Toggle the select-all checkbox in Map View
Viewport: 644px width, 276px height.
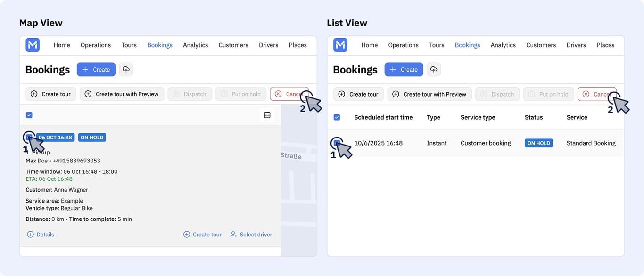[29, 115]
